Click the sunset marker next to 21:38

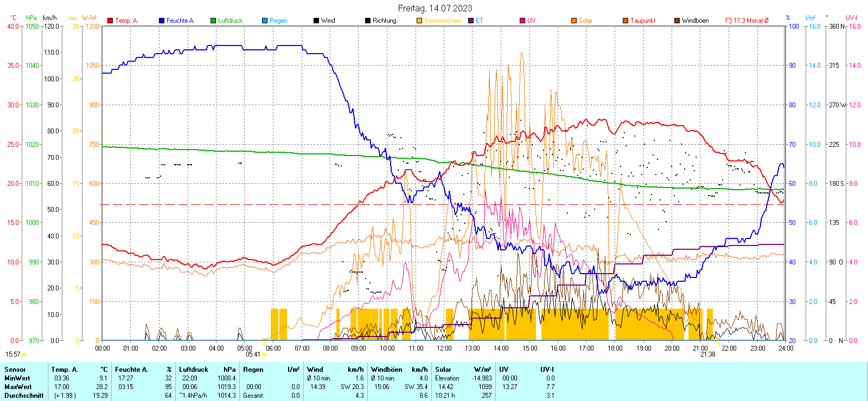(x=719, y=354)
